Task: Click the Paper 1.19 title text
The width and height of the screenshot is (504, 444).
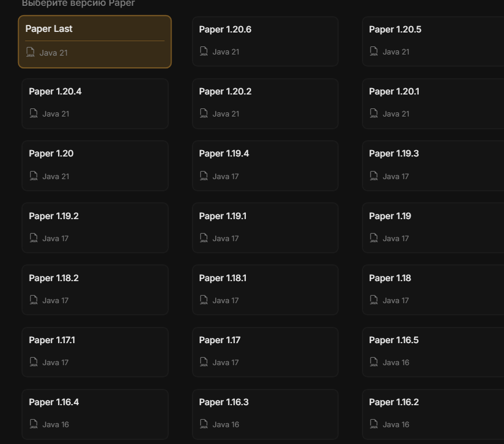Action: pyautogui.click(x=390, y=216)
